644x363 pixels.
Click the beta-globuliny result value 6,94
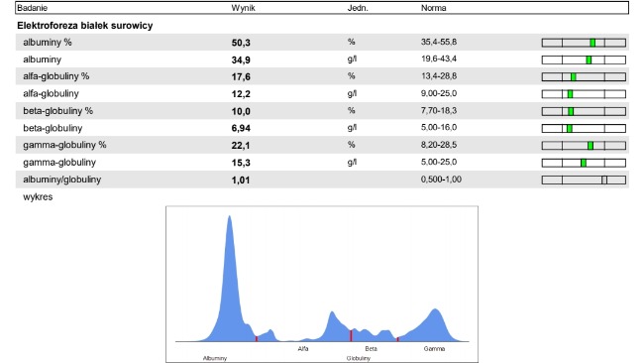click(x=241, y=128)
